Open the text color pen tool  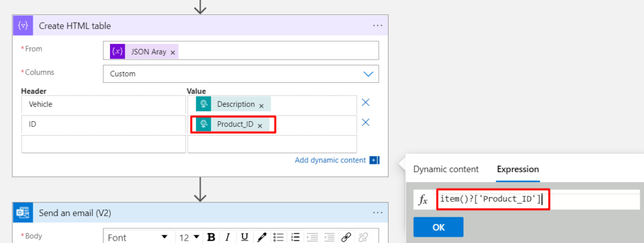coord(261,237)
